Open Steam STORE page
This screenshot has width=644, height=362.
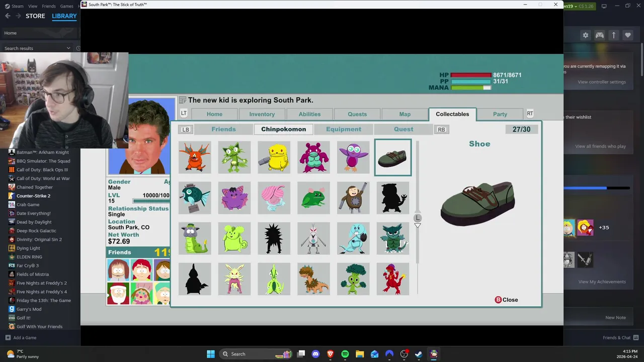[x=35, y=16]
